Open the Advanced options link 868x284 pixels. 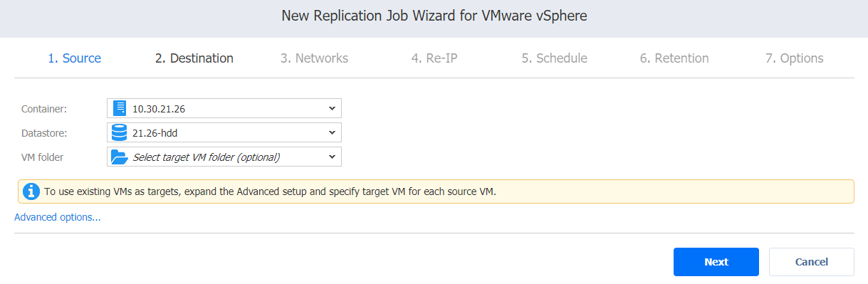click(x=58, y=217)
